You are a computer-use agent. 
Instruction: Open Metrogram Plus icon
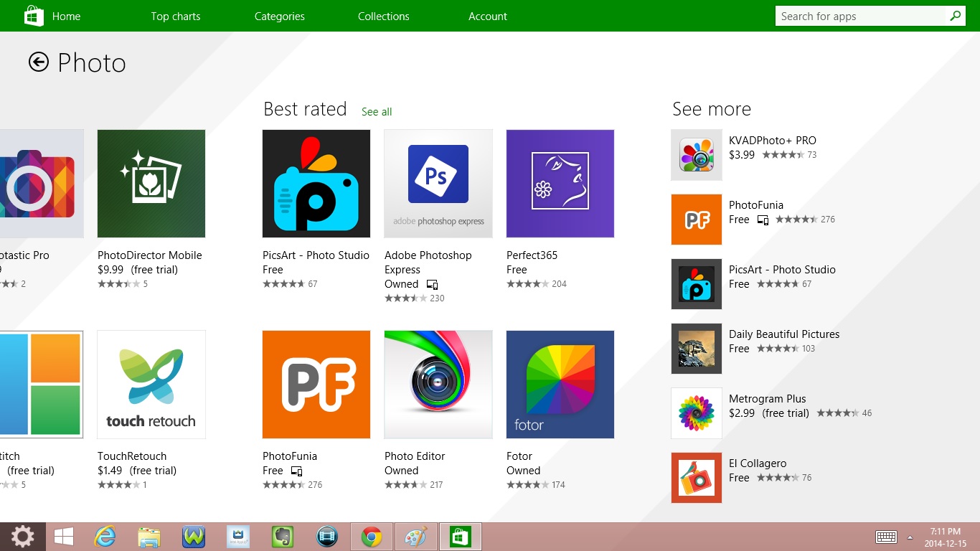(x=697, y=413)
